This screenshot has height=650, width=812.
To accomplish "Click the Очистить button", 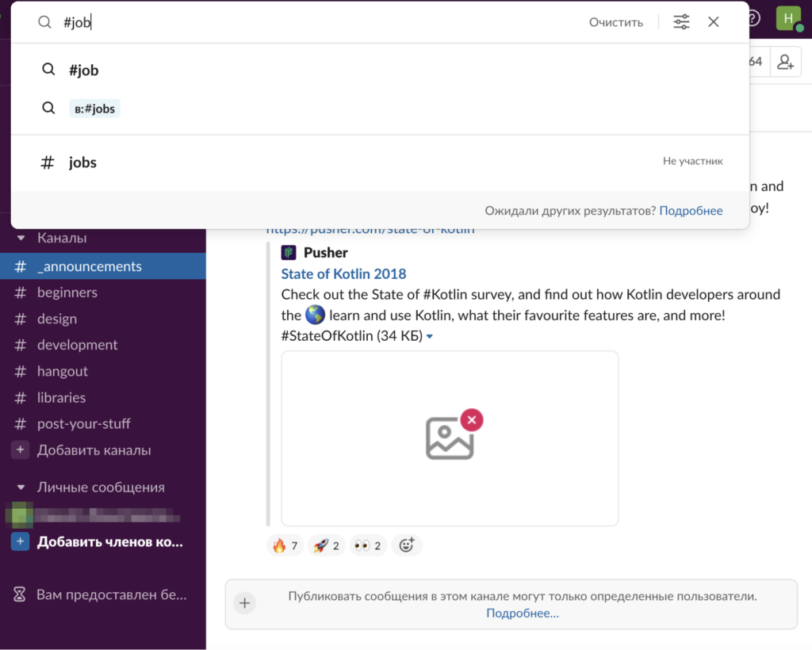I will pos(615,22).
